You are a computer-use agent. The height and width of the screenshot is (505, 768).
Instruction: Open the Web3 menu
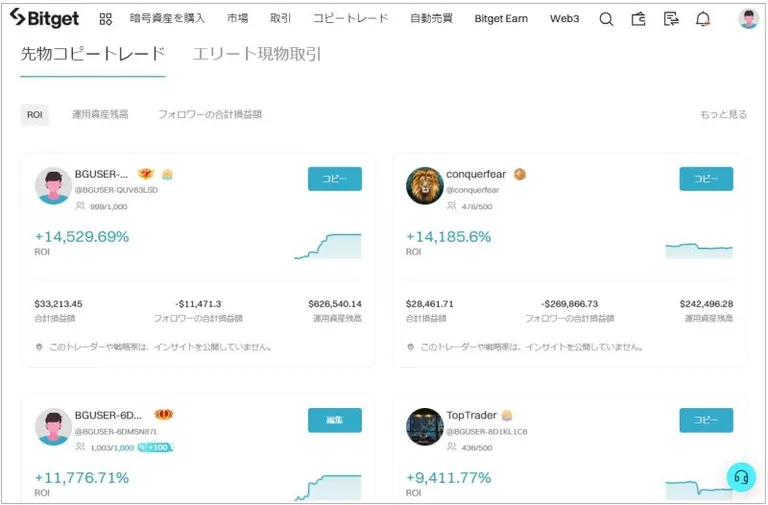pyautogui.click(x=564, y=19)
